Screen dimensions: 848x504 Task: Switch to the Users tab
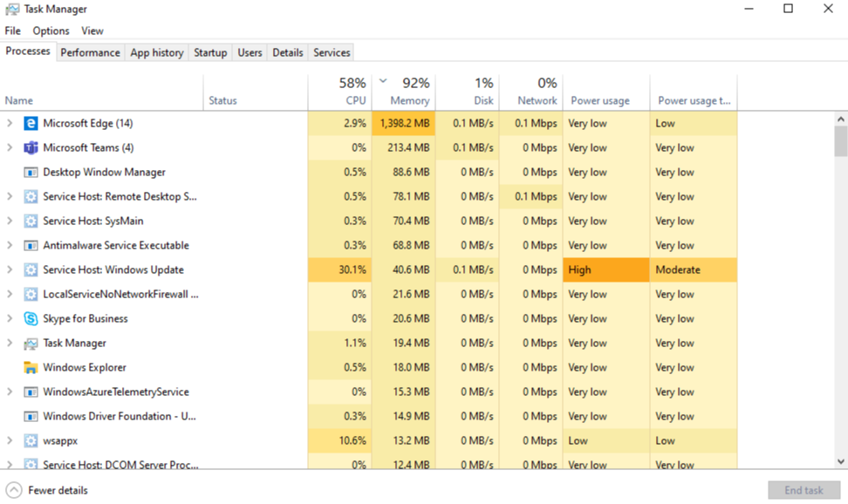(250, 52)
